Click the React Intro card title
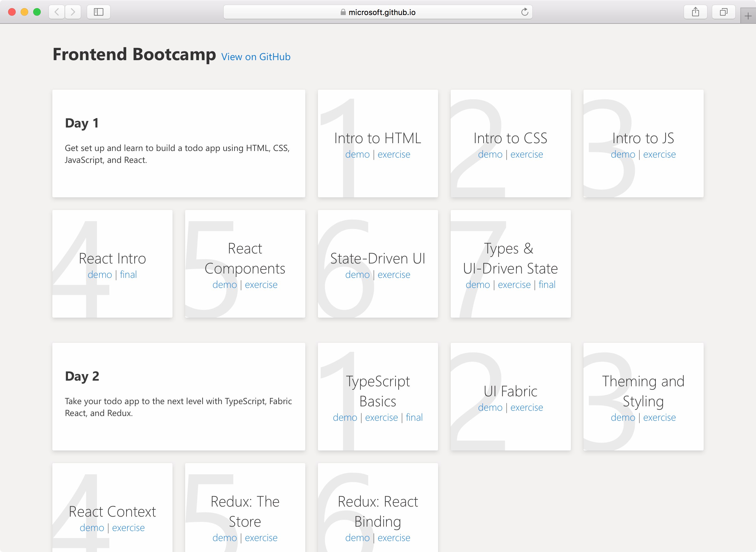This screenshot has width=756, height=552. click(112, 258)
